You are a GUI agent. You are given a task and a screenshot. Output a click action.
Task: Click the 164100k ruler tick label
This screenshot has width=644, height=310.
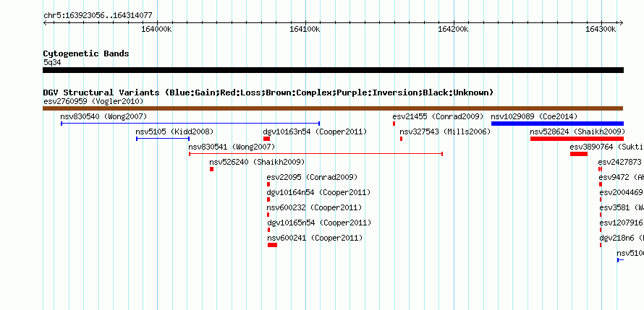point(305,29)
